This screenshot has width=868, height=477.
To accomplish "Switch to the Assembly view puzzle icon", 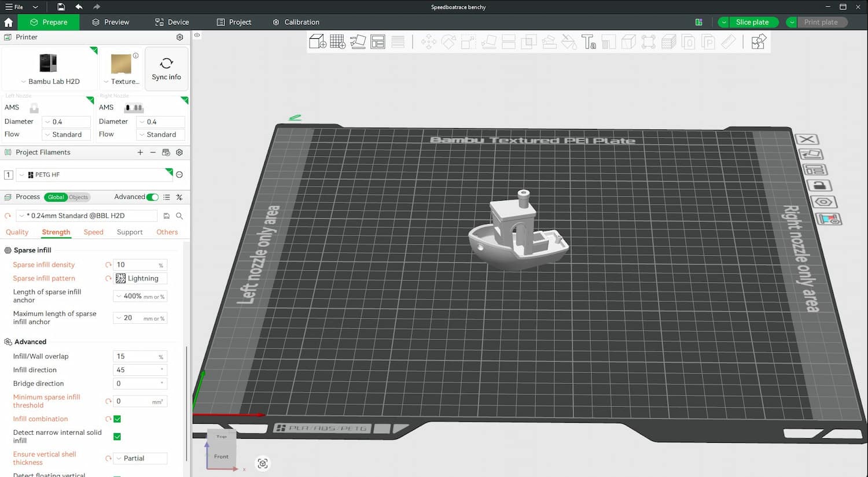I will tap(759, 42).
